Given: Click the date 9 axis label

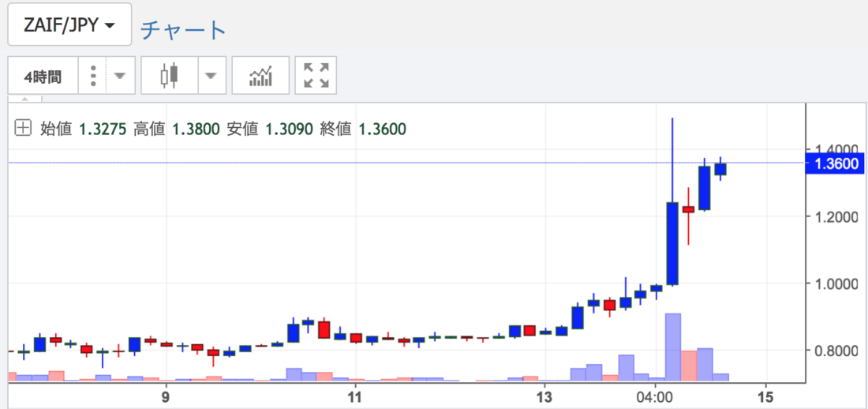Looking at the screenshot, I should pyautogui.click(x=165, y=397).
